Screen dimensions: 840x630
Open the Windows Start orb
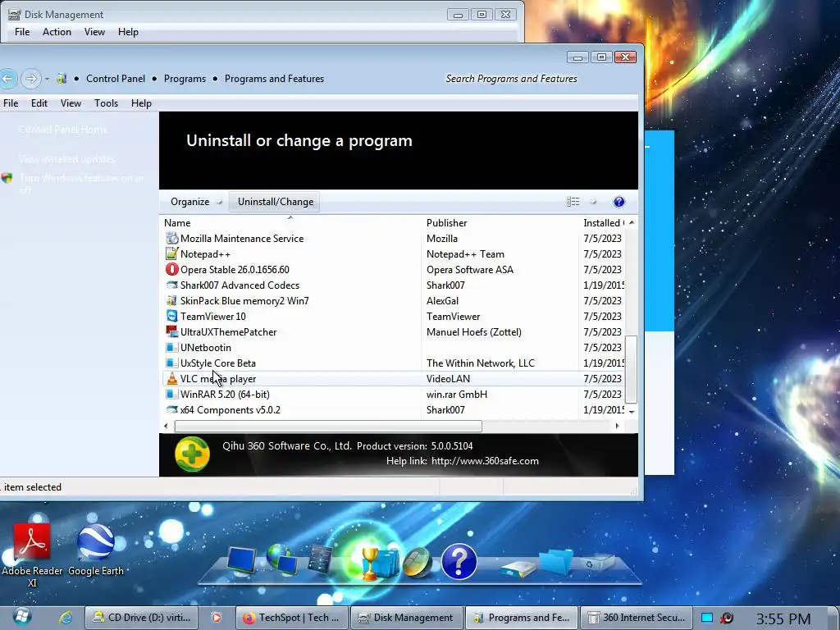pyautogui.click(x=22, y=617)
